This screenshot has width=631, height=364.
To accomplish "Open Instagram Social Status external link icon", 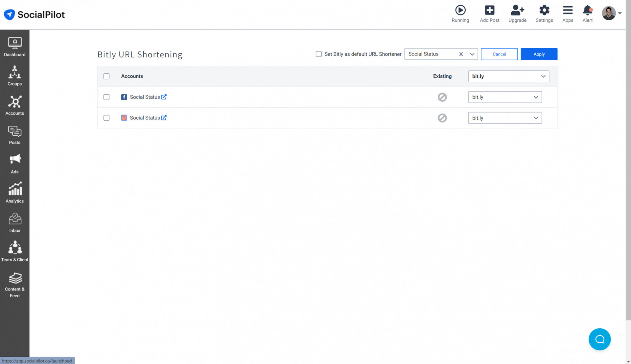I will pyautogui.click(x=164, y=118).
